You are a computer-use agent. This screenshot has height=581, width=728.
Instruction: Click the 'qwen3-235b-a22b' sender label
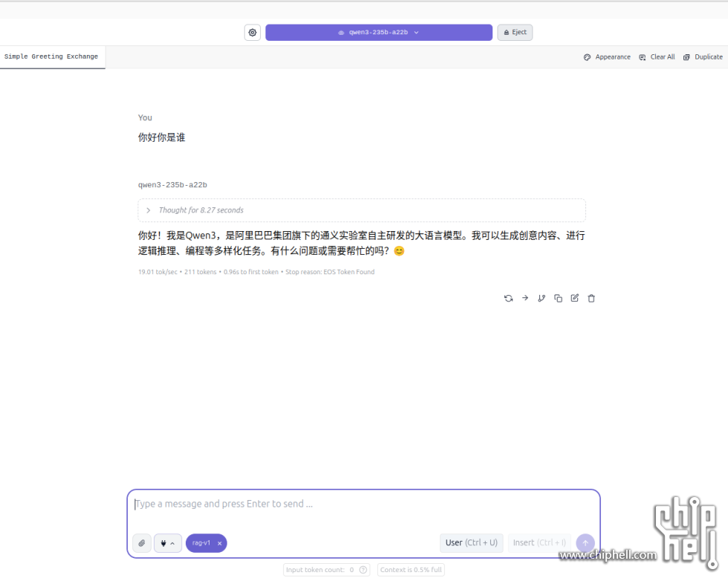tap(172, 185)
